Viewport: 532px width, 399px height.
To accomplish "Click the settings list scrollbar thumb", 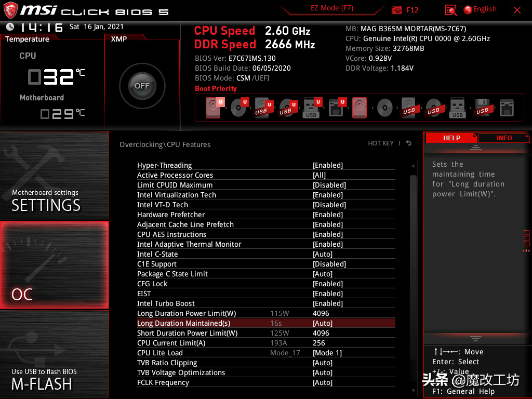I will coord(413,268).
